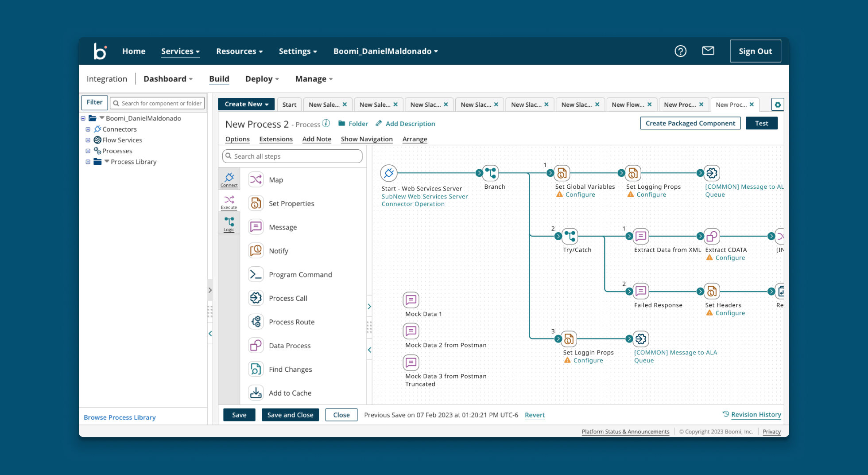Pick the Program Command step icon
Screen dimensions: 868x475
256,274
